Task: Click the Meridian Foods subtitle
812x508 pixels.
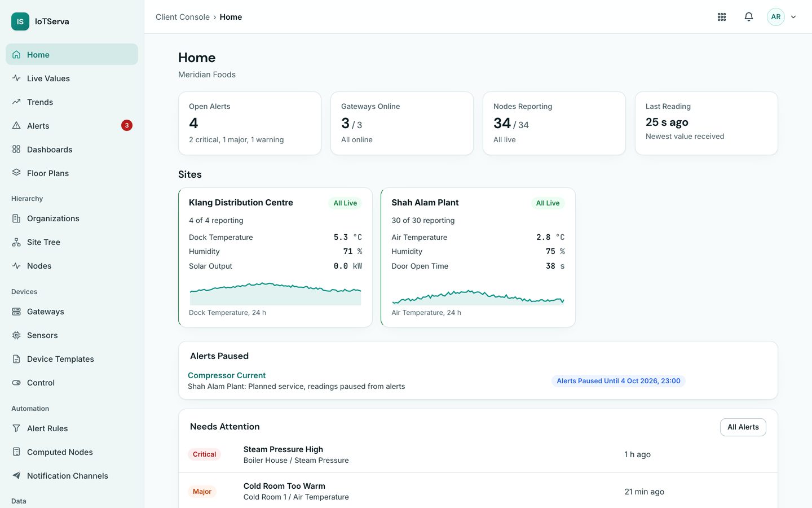Action: click(x=207, y=75)
